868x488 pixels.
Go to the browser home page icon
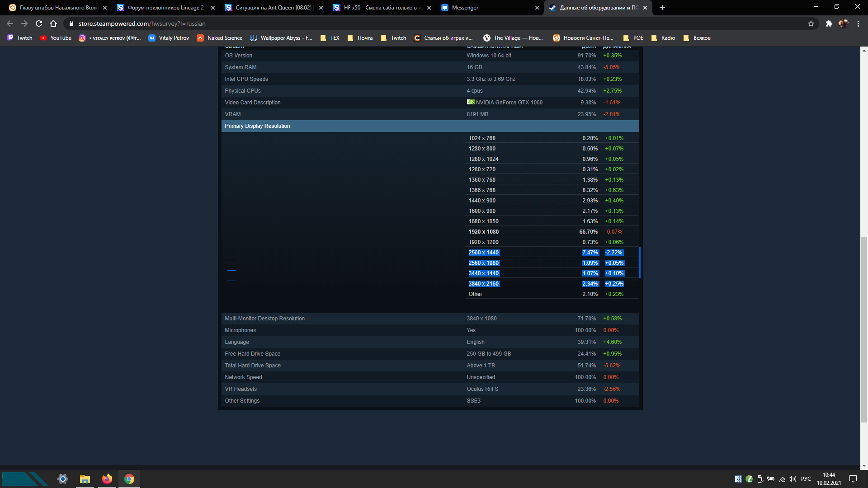53,23
